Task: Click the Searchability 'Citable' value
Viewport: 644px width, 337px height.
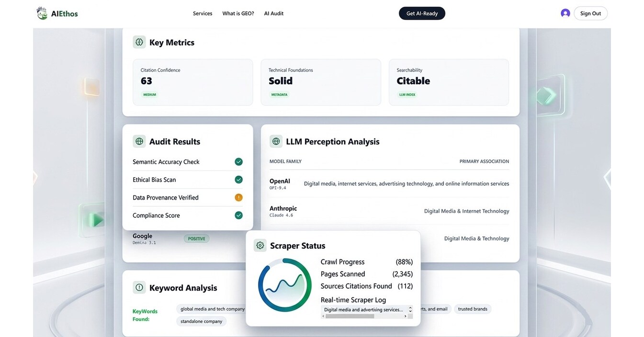Action: (x=413, y=81)
